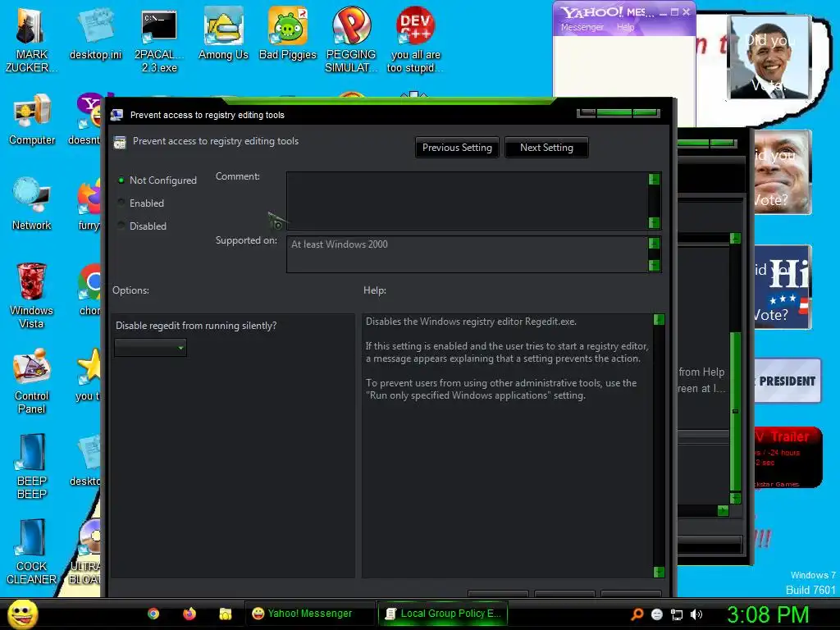Open the Network desktop icon
This screenshot has height=630, width=840.
(x=32, y=203)
